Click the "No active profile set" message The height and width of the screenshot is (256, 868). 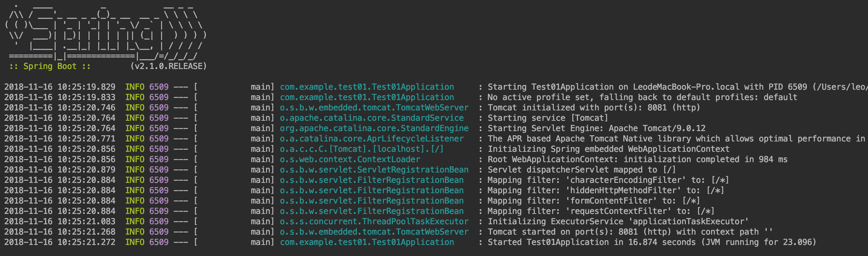642,97
